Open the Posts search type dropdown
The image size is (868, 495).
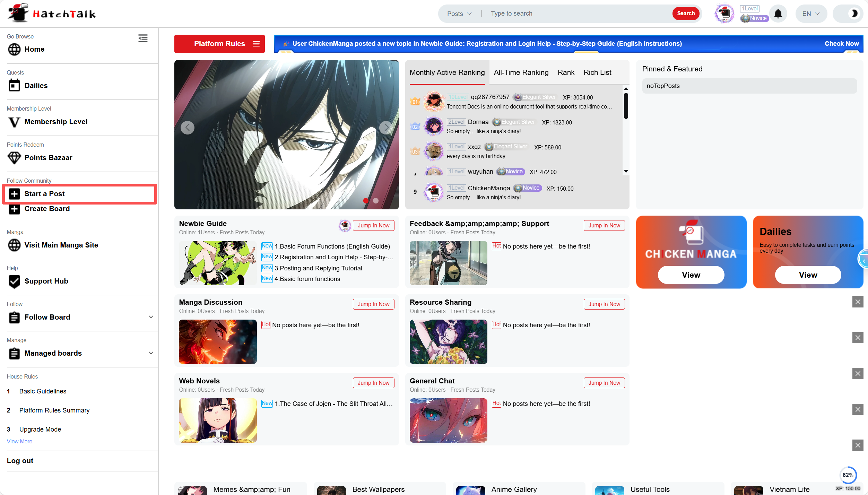click(459, 14)
